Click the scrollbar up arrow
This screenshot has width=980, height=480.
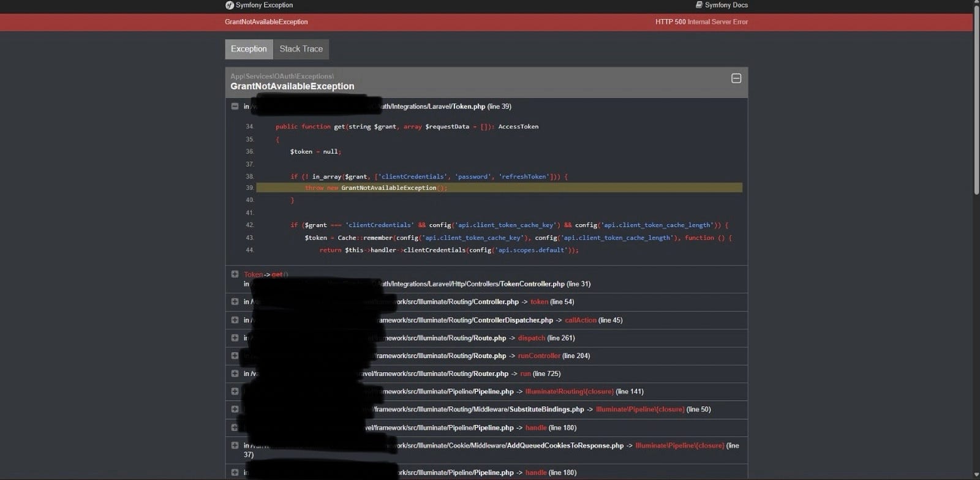tap(976, 3)
